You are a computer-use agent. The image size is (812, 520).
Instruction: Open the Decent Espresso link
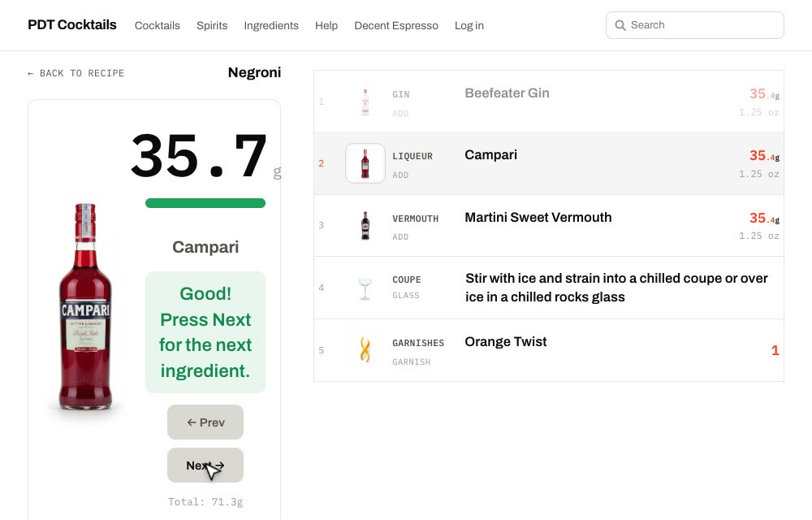pyautogui.click(x=396, y=25)
